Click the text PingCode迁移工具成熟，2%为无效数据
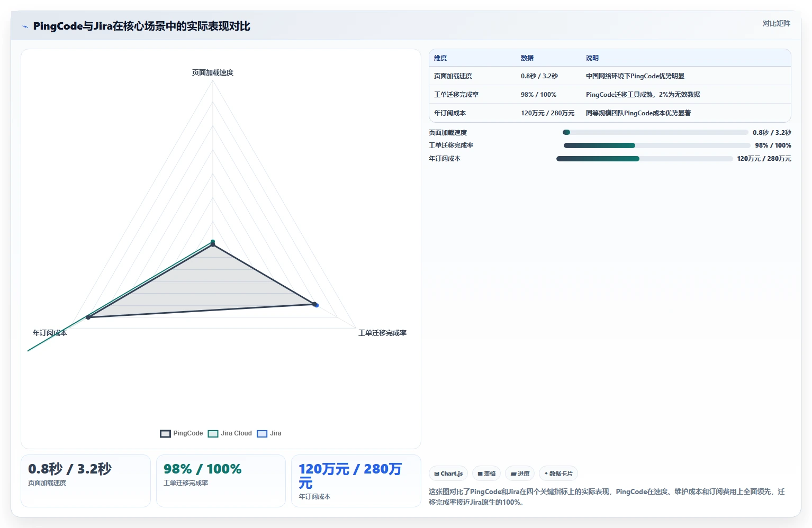The image size is (812, 528). [x=643, y=95]
